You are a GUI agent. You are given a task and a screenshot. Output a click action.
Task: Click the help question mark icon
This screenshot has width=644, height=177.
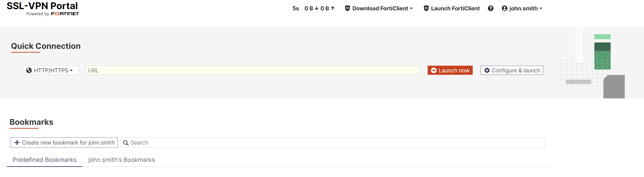tap(491, 8)
